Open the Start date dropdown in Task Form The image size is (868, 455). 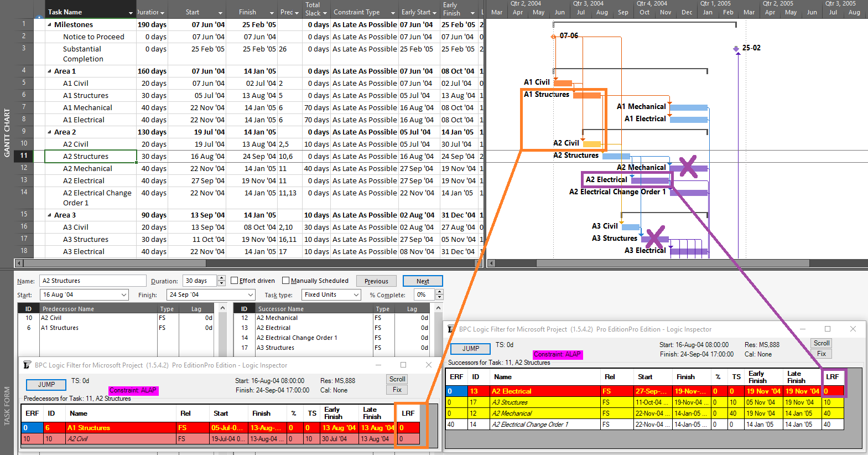[123, 295]
